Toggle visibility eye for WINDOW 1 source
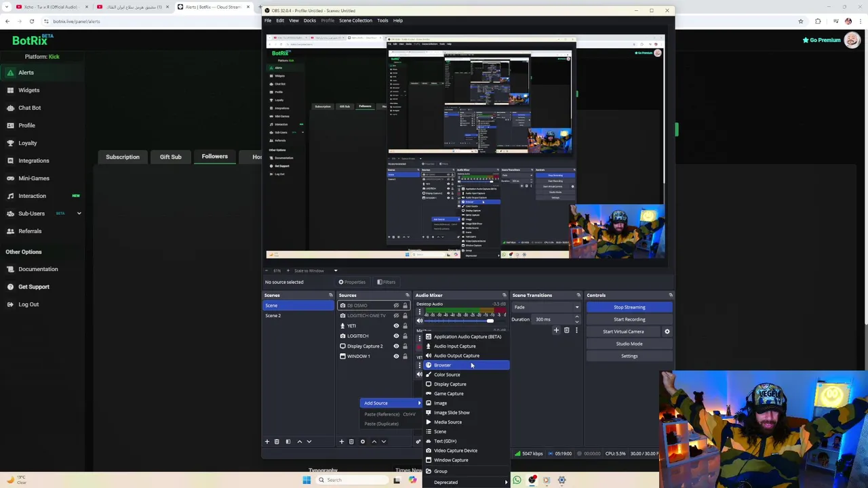 click(396, 357)
